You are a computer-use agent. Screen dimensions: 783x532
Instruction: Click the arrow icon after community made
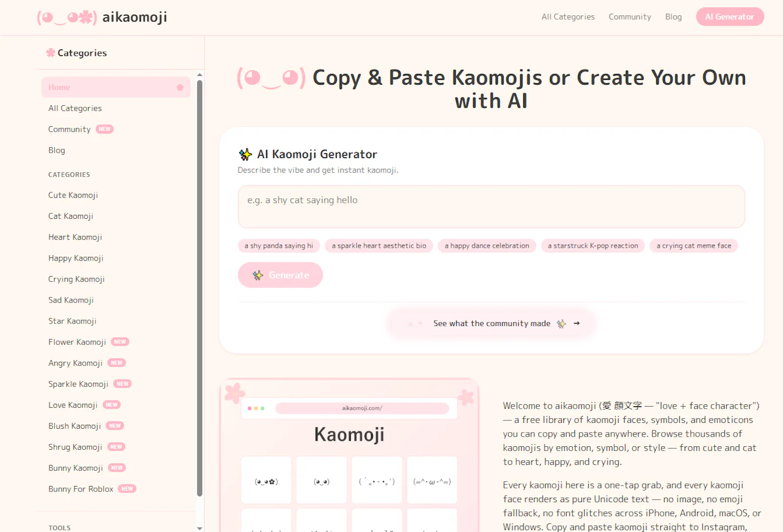pyautogui.click(x=576, y=324)
